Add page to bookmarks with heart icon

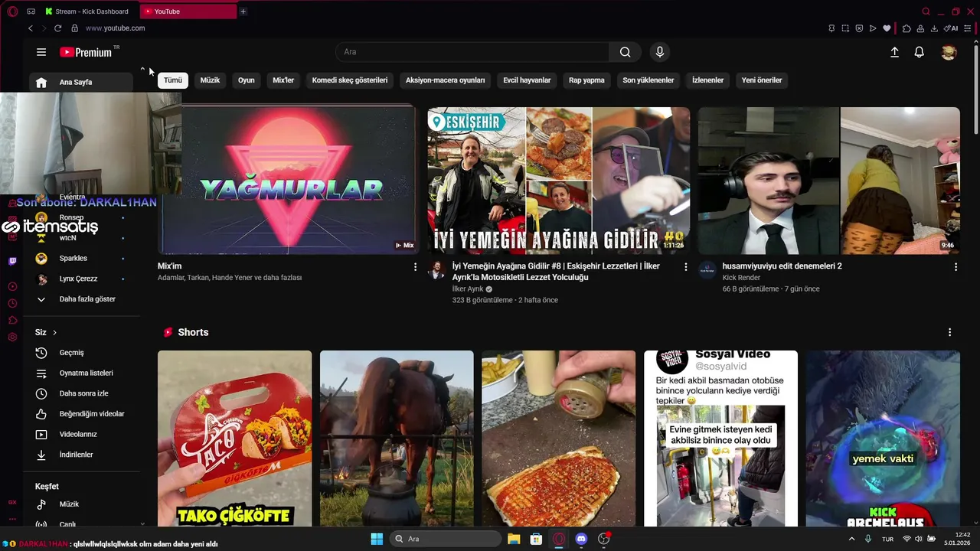point(887,28)
